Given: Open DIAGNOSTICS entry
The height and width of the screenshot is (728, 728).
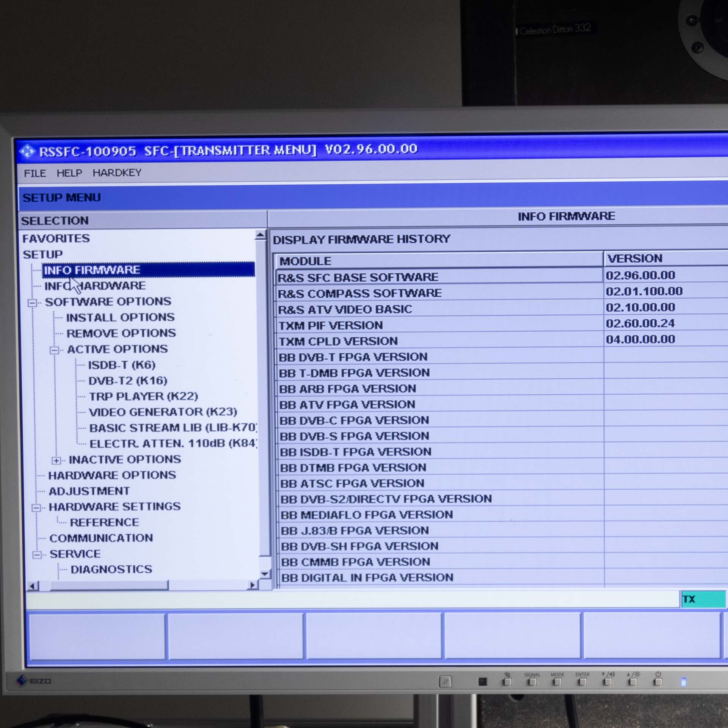Looking at the screenshot, I should (x=111, y=570).
